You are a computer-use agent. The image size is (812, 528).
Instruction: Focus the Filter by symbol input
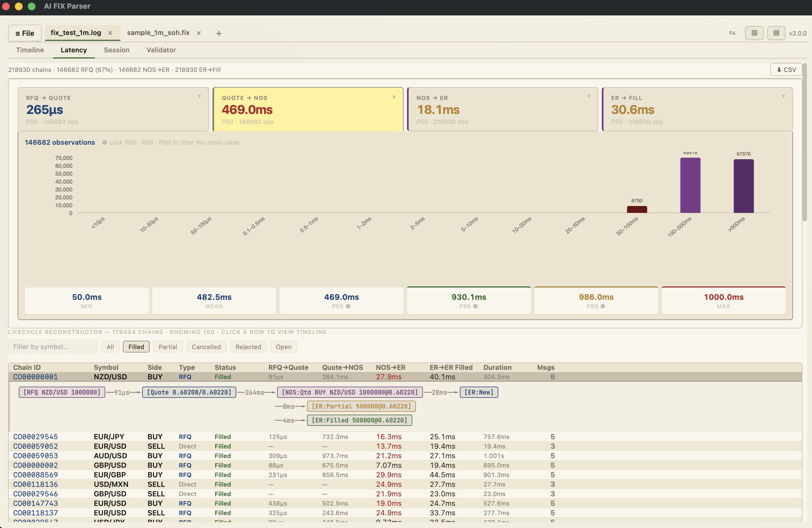(53, 347)
